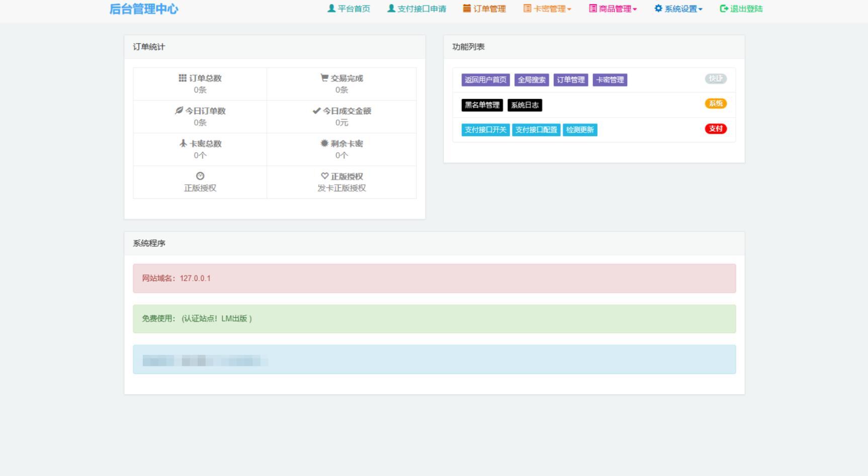Screen dimensions: 868x476
Task: Click the 0元 value under 今日成交金额
Action: click(x=341, y=123)
